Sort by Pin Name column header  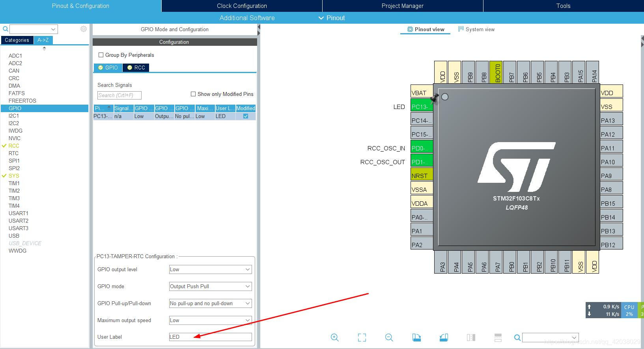click(x=103, y=108)
